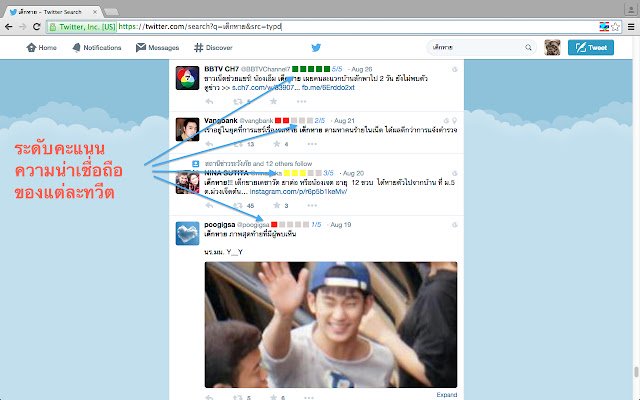Viewport: 640px width, 400px height.
Task: Open Messages in the Twitter nav bar
Action: pos(158,48)
